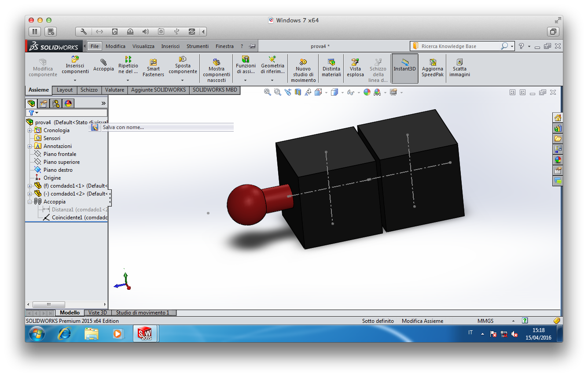Open the Strumenti menu
This screenshot has height=377, width=588.
click(x=198, y=46)
